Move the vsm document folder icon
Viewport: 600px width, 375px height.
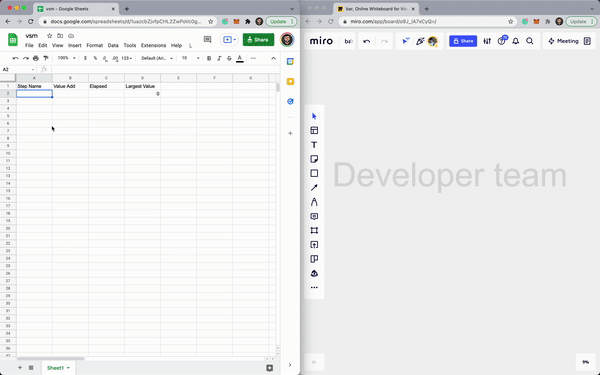(x=60, y=36)
